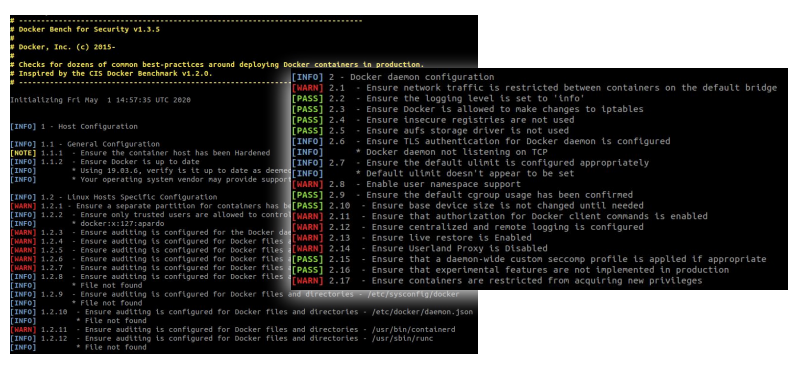Screen dimensions: 794x368
Task: Click the 'Default ulimit doesn't appear to be set' line
Action: pos(433,174)
